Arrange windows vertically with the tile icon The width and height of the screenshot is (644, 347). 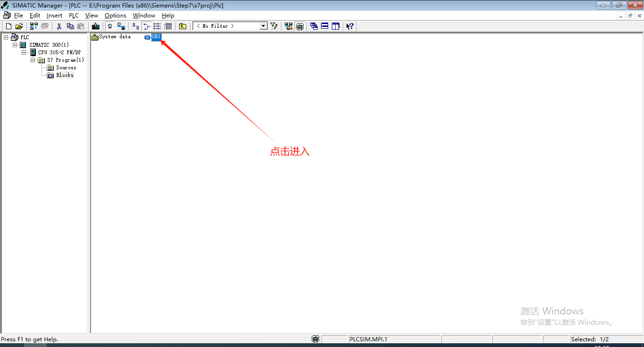(x=336, y=26)
